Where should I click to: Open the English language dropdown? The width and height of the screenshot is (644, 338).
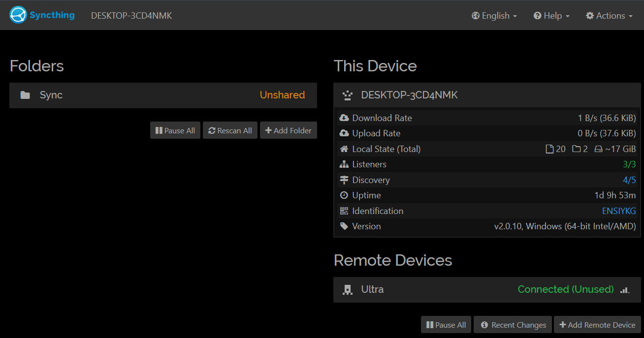pyautogui.click(x=494, y=16)
